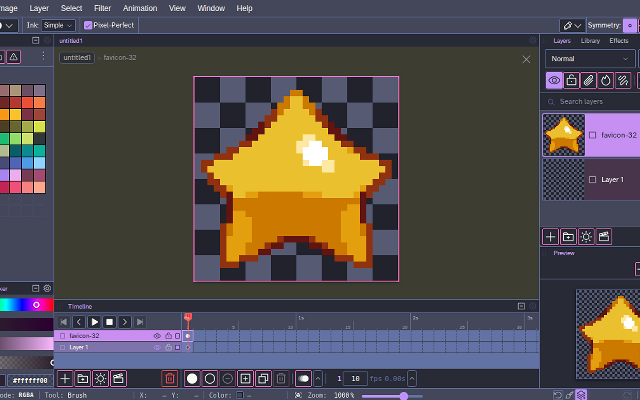Open the brush shape dropdown chevron before Ink
Viewport: 640px width, 400px height.
coord(8,26)
